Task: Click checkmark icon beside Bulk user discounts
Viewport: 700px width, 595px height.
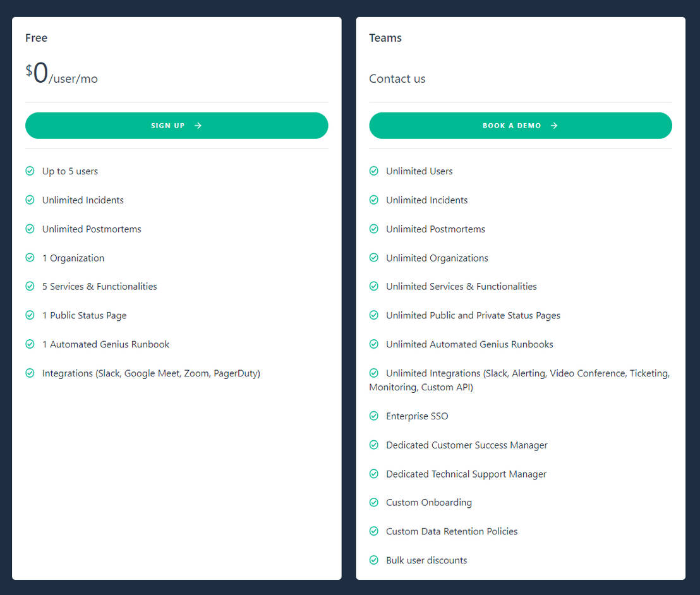Action: (x=374, y=560)
